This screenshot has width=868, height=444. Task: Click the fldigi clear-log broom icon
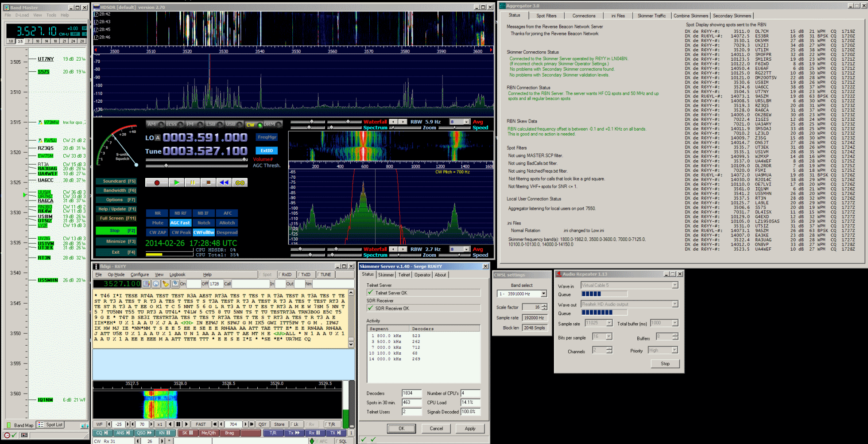[x=166, y=283]
